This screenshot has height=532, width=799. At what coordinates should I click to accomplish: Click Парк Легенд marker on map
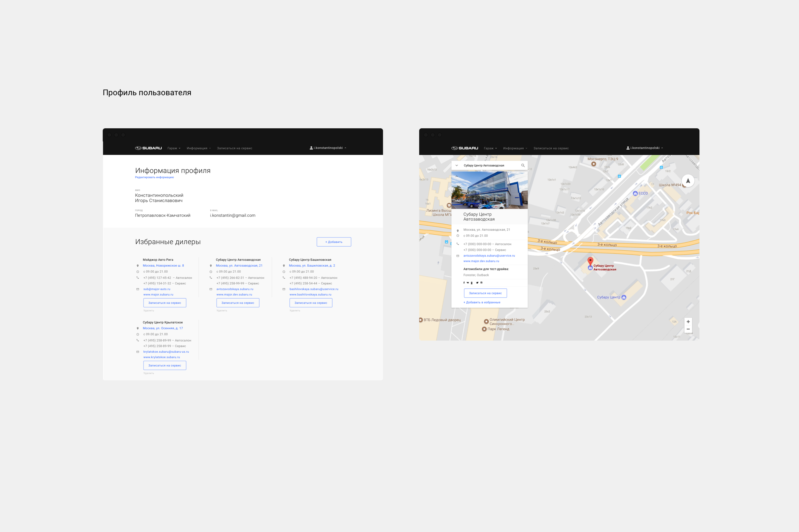pyautogui.click(x=484, y=329)
